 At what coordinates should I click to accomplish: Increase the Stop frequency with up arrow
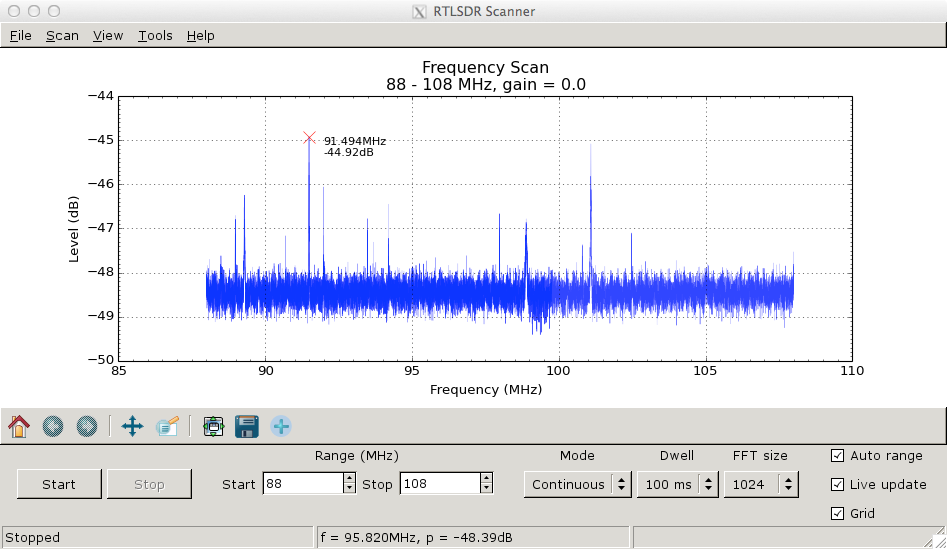(x=486, y=478)
